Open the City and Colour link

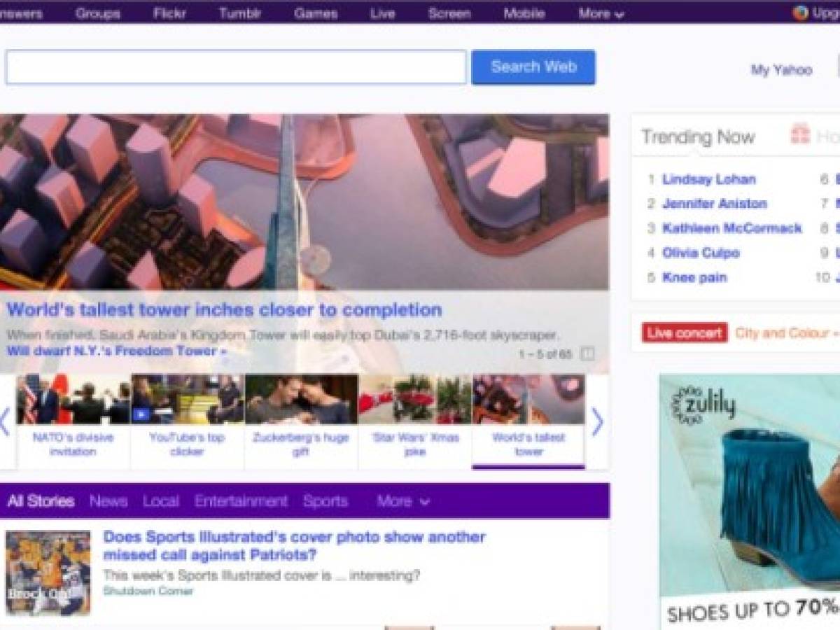tap(787, 332)
